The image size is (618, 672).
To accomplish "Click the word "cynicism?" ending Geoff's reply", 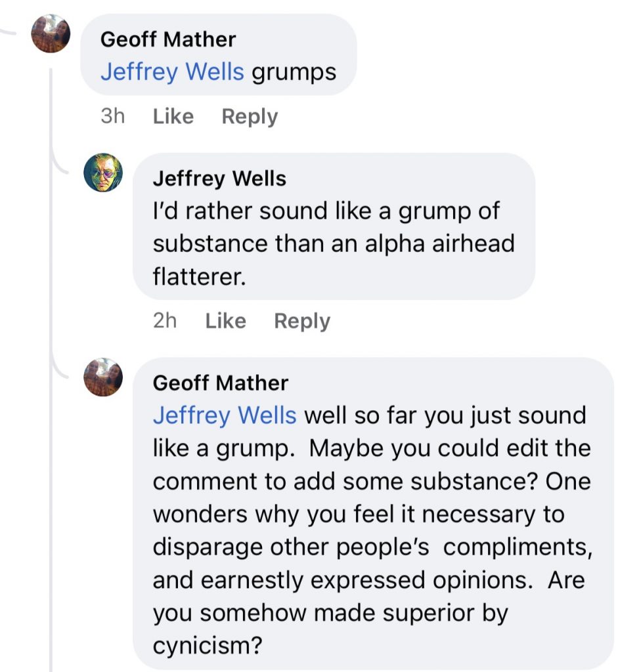I will [208, 646].
